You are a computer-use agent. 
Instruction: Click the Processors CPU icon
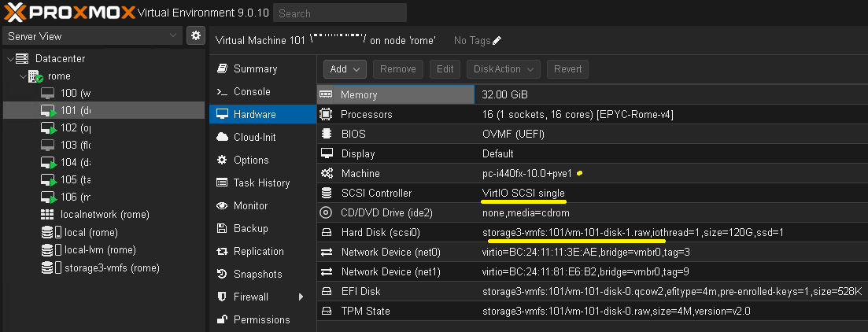click(326, 115)
